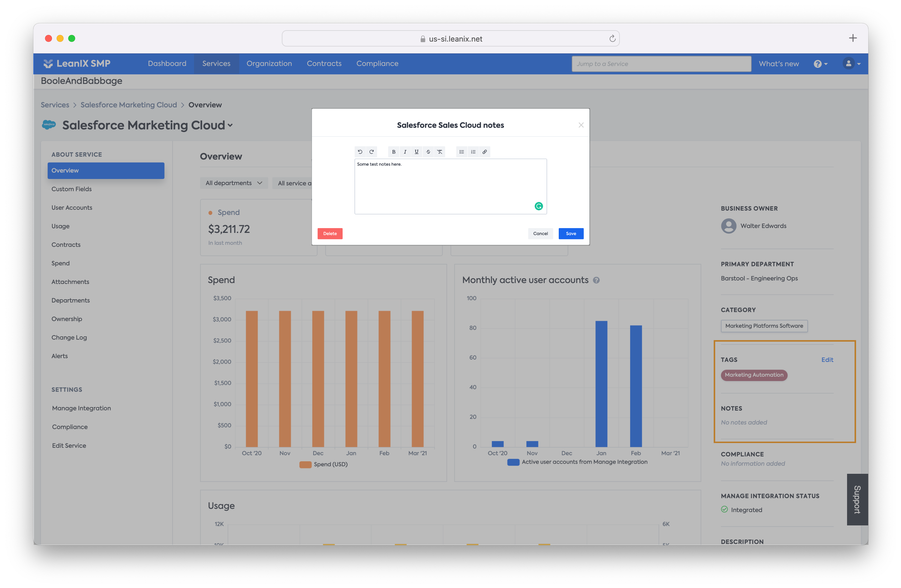Open Alerts in the sidebar
Viewport: 901px width, 588px height.
60,356
